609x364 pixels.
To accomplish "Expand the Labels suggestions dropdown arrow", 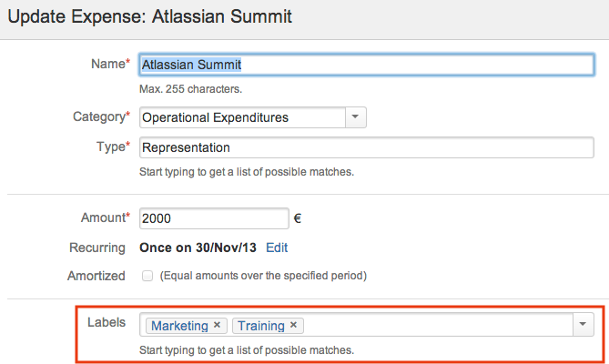I will coord(583,325).
